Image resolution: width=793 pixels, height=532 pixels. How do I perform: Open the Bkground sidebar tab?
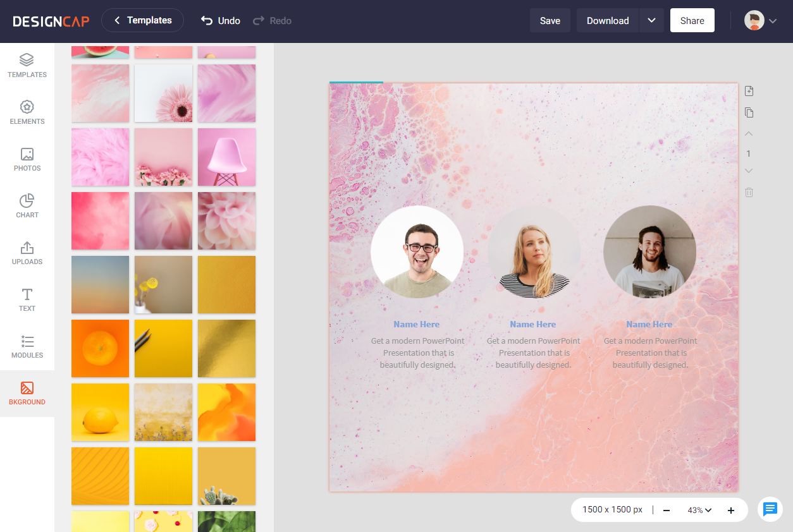(27, 394)
